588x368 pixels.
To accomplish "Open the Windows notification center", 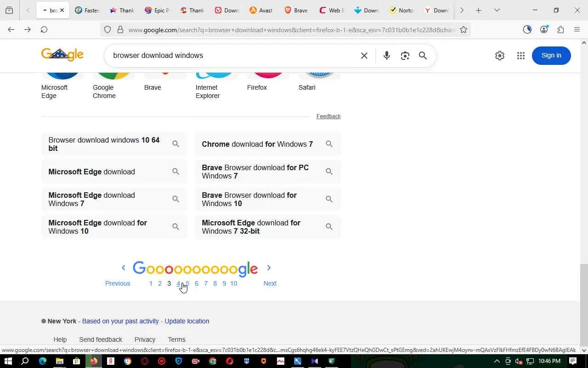I will click(x=573, y=361).
